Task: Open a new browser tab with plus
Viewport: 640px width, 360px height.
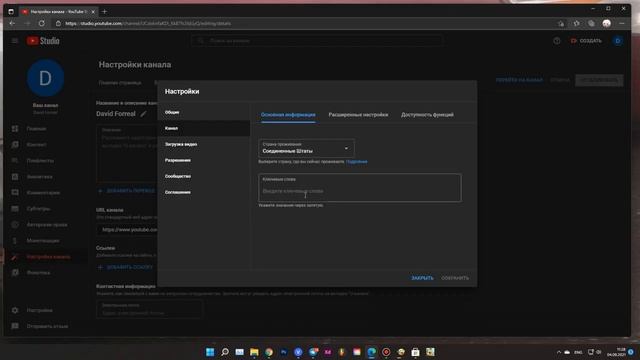Action: click(104, 12)
